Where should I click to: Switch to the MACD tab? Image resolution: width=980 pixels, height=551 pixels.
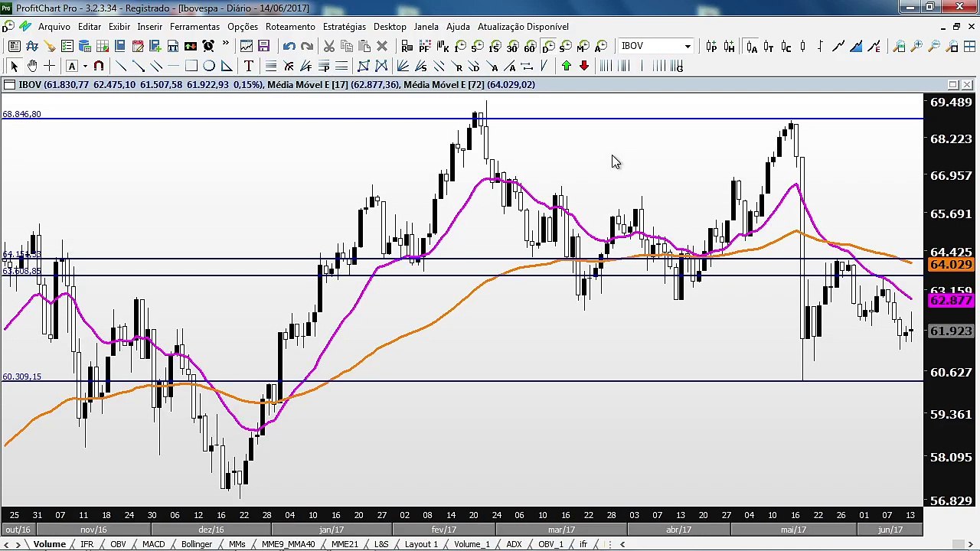(153, 544)
